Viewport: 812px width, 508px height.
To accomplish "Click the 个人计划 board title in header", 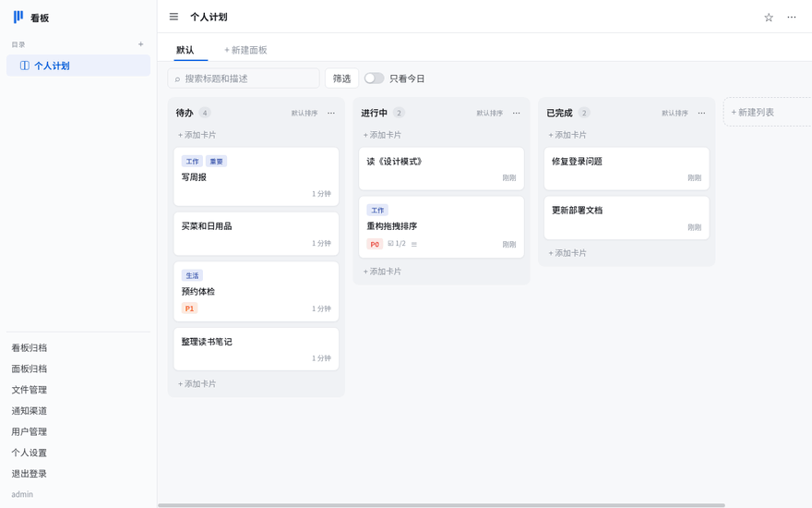I will 209,17.
